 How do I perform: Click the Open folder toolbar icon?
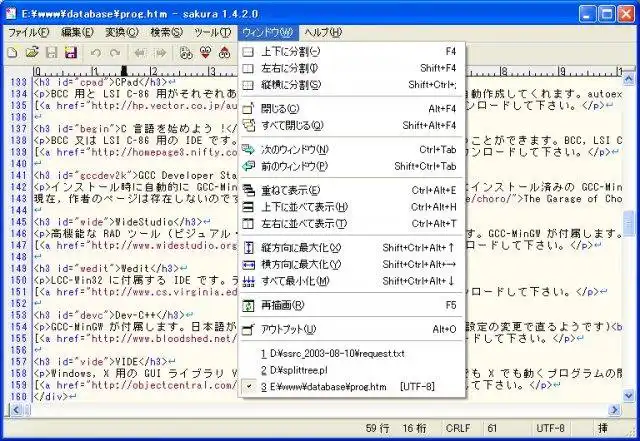coord(32,52)
